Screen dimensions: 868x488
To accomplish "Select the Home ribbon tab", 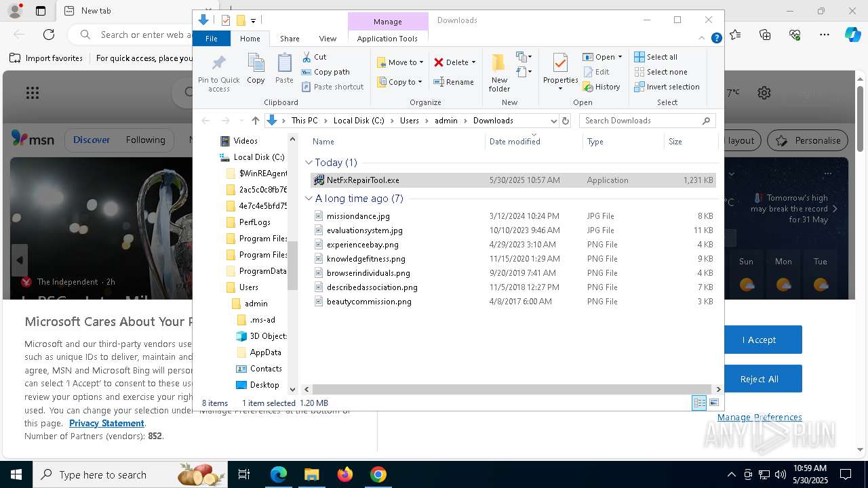I will (250, 39).
